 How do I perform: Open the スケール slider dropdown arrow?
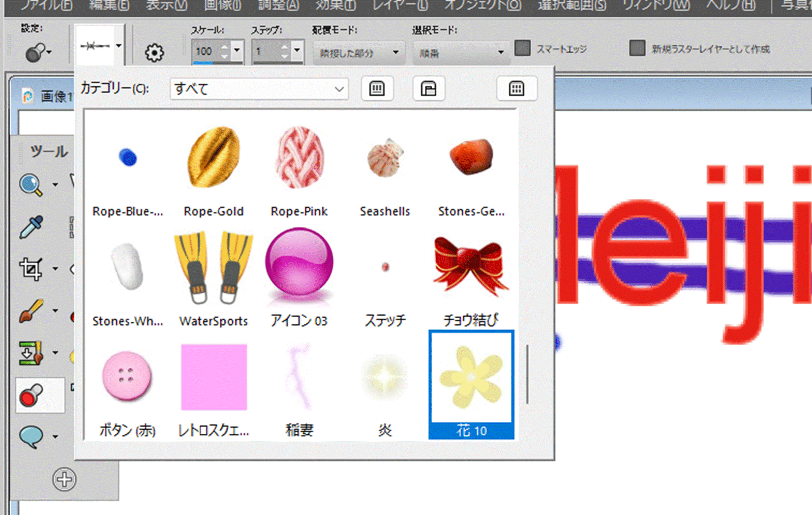(237, 50)
